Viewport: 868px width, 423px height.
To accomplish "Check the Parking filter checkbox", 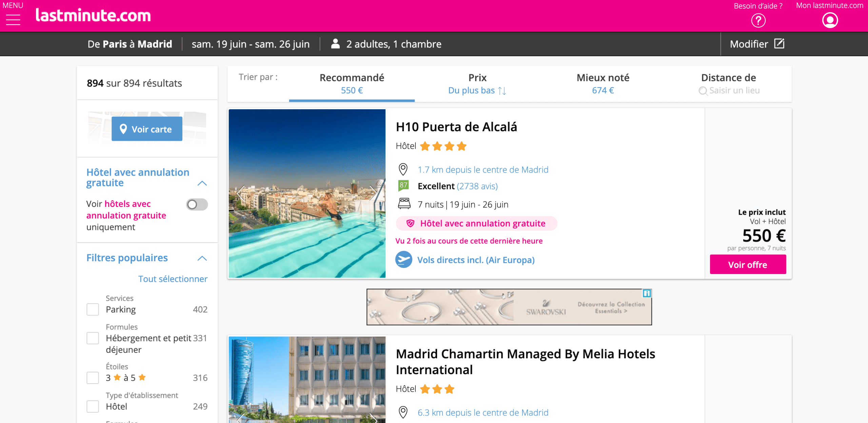I will click(x=92, y=309).
